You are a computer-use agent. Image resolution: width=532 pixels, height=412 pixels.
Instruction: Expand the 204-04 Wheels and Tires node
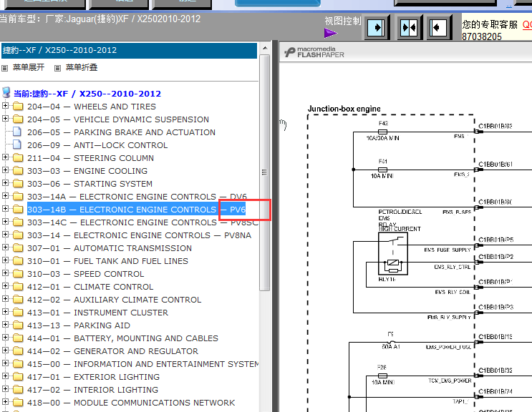pyautogui.click(x=5, y=106)
